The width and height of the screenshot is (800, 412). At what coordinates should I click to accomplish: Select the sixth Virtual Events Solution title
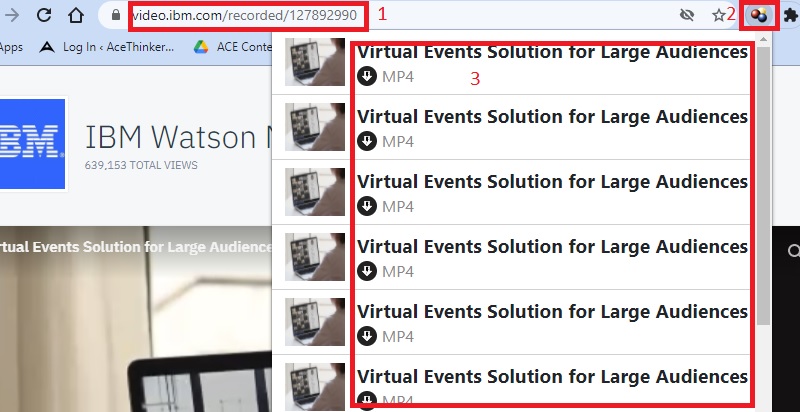click(x=553, y=377)
